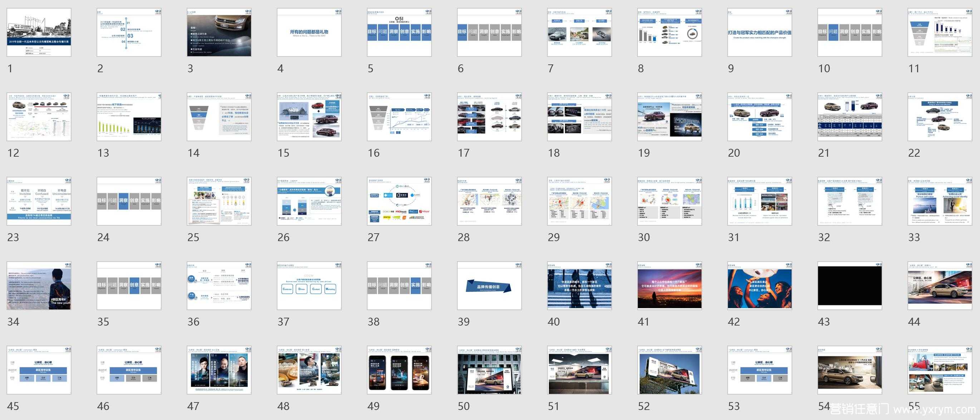This screenshot has height=420, width=980.
Task: Select slide 4 '所有的问题都是礼物' thumbnail
Action: pyautogui.click(x=309, y=32)
